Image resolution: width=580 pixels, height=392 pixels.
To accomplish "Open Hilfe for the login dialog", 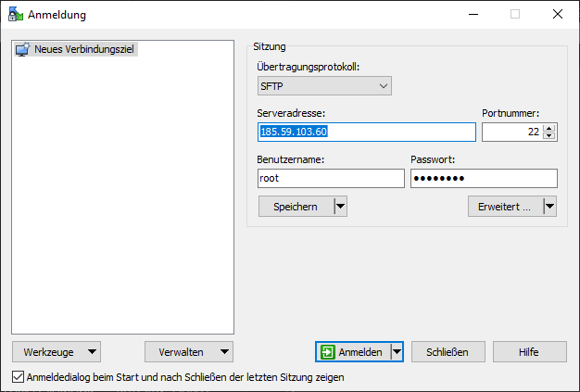I will pos(529,352).
